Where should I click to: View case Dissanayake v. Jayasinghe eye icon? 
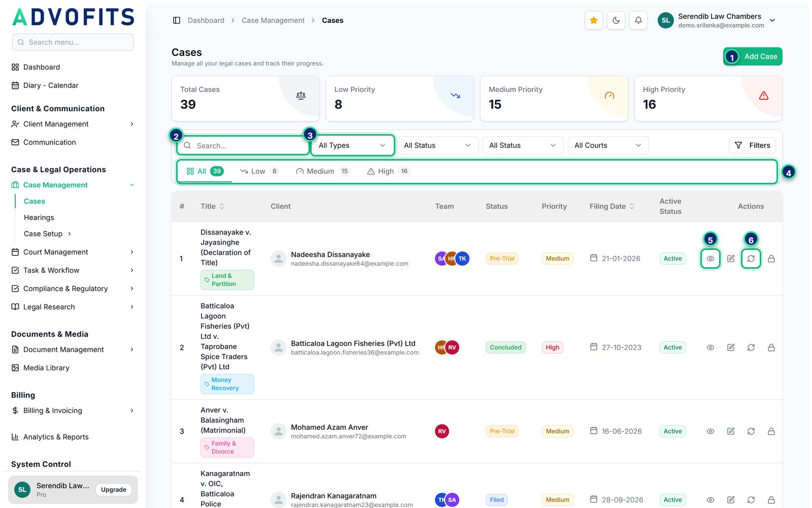pos(710,259)
